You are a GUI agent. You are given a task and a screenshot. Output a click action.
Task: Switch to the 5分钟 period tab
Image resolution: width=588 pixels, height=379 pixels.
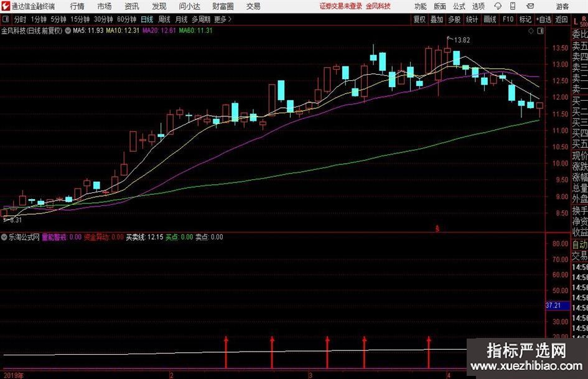pyautogui.click(x=58, y=19)
